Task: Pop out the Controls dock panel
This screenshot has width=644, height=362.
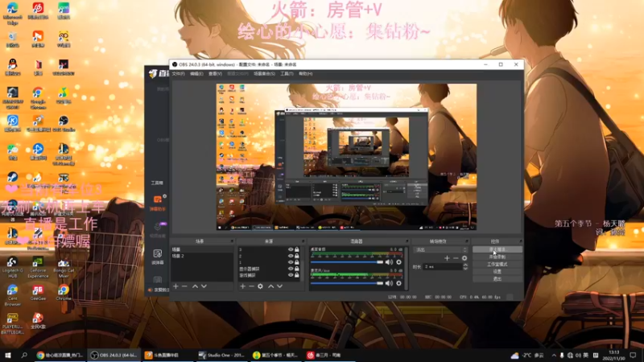Action: pos(520,241)
